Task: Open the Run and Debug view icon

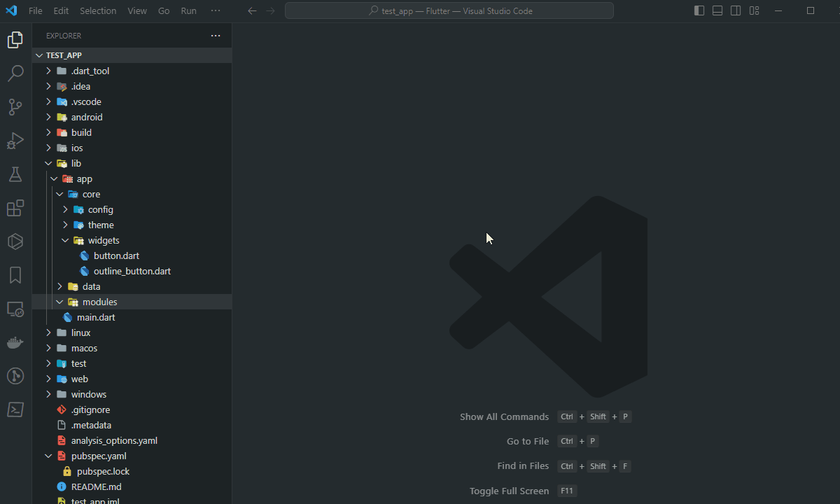Action: [x=15, y=141]
